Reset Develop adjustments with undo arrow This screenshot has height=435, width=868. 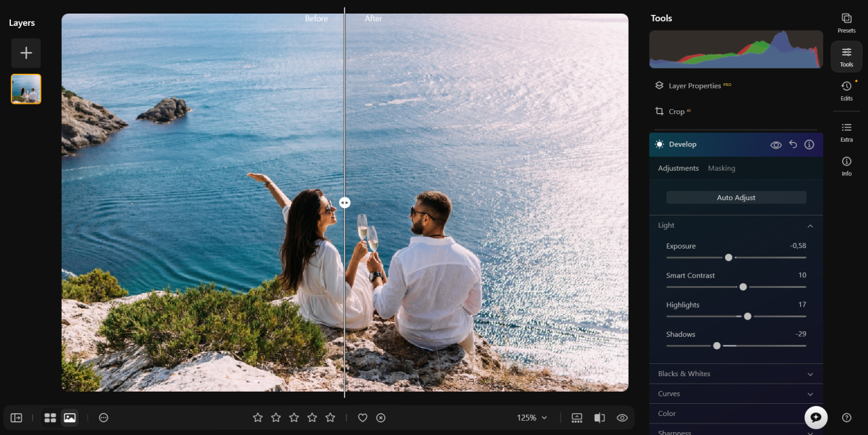click(x=793, y=145)
